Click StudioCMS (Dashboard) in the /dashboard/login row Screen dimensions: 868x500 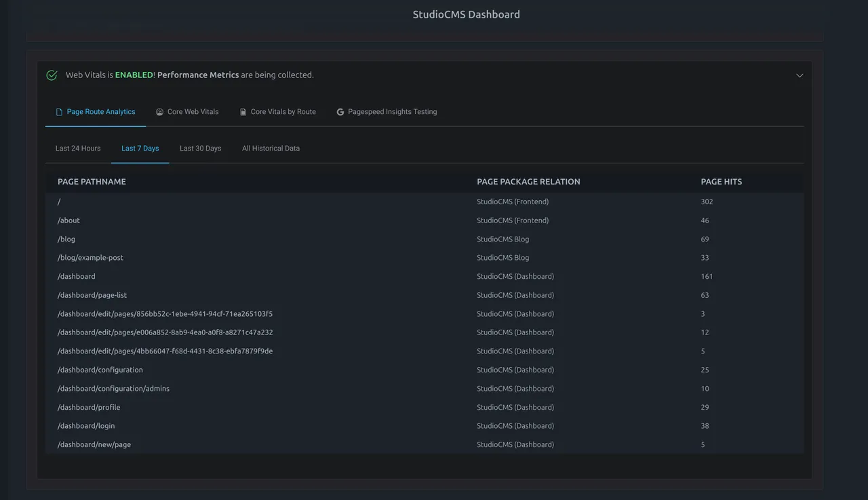tap(515, 426)
